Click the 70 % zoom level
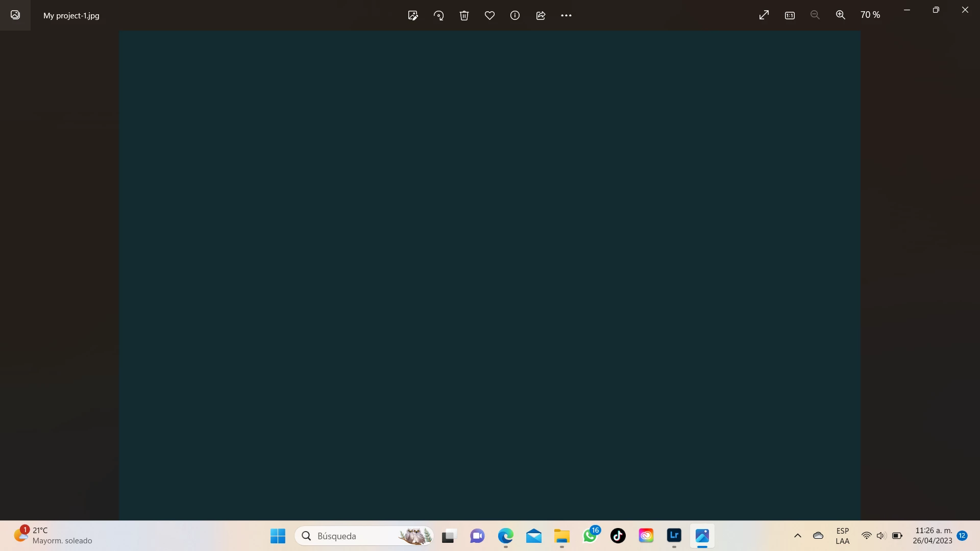 click(870, 15)
